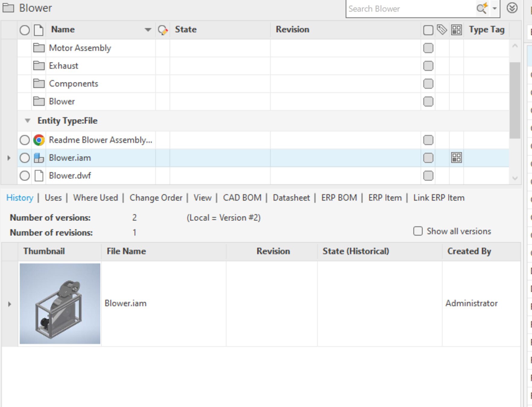Click scroll down arrow in file list
This screenshot has width=532, height=407.
click(515, 178)
